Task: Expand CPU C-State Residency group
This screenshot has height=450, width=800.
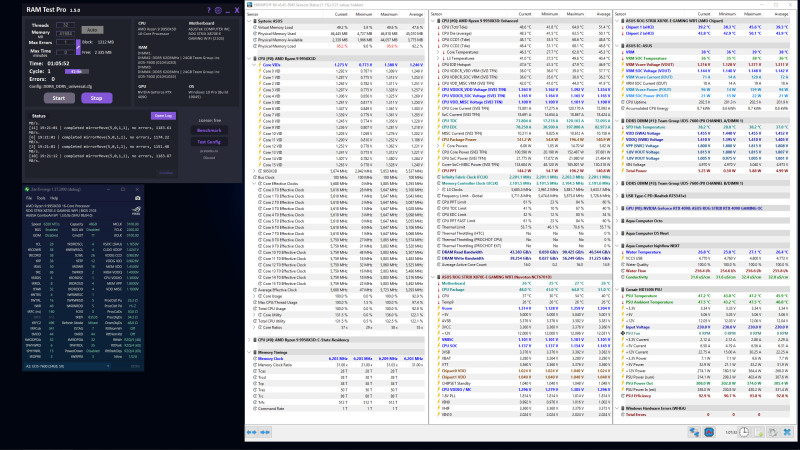Action: point(249,340)
